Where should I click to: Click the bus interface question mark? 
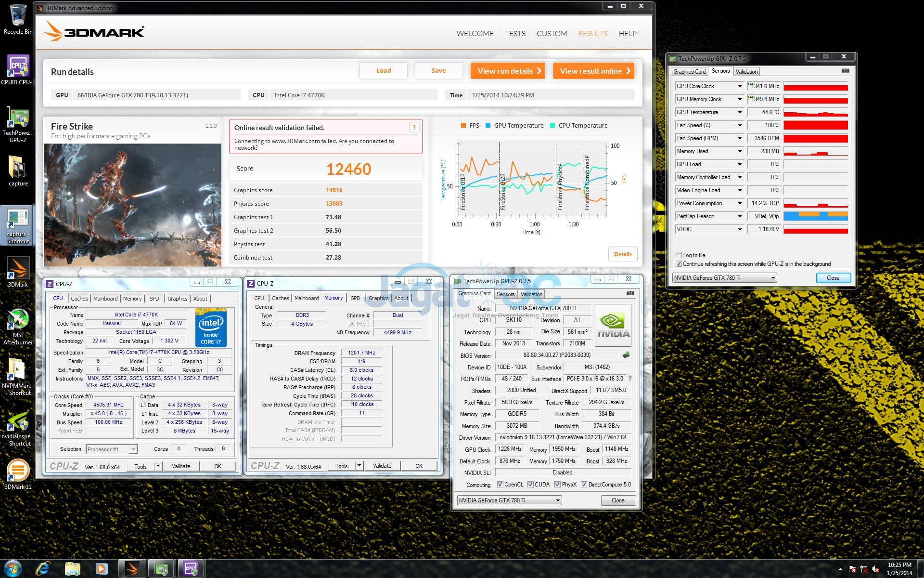tap(629, 379)
